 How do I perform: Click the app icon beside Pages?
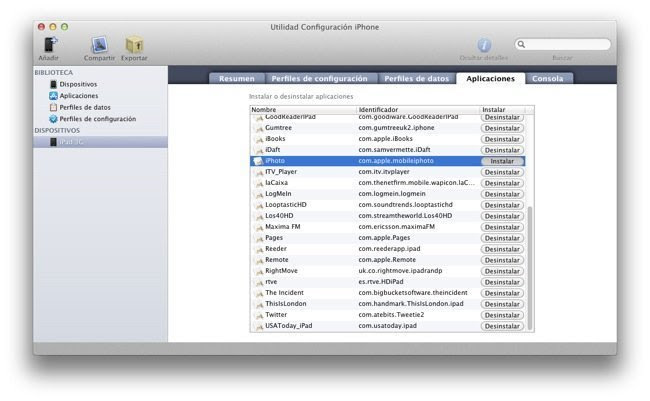click(259, 238)
